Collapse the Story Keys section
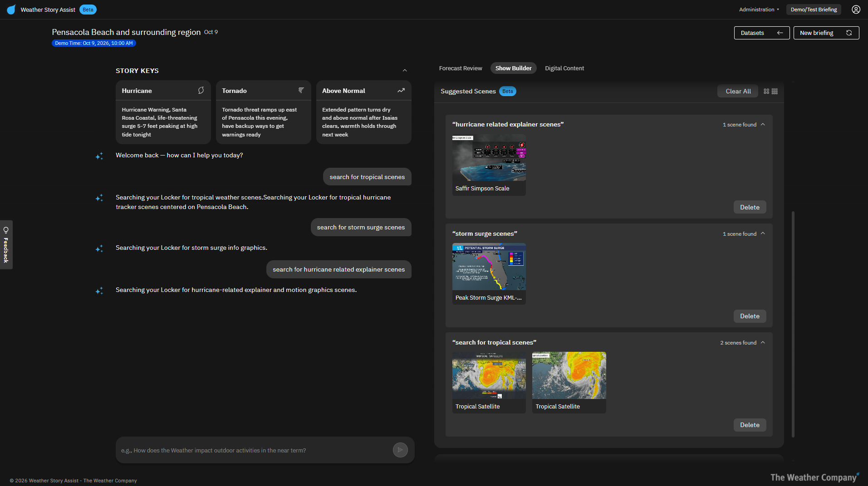868x486 pixels. (405, 70)
